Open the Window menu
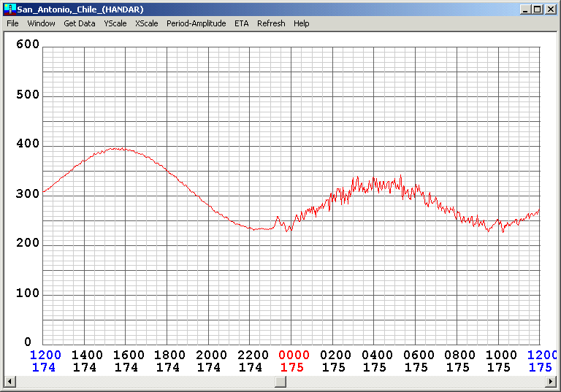561x392 pixels. click(41, 23)
